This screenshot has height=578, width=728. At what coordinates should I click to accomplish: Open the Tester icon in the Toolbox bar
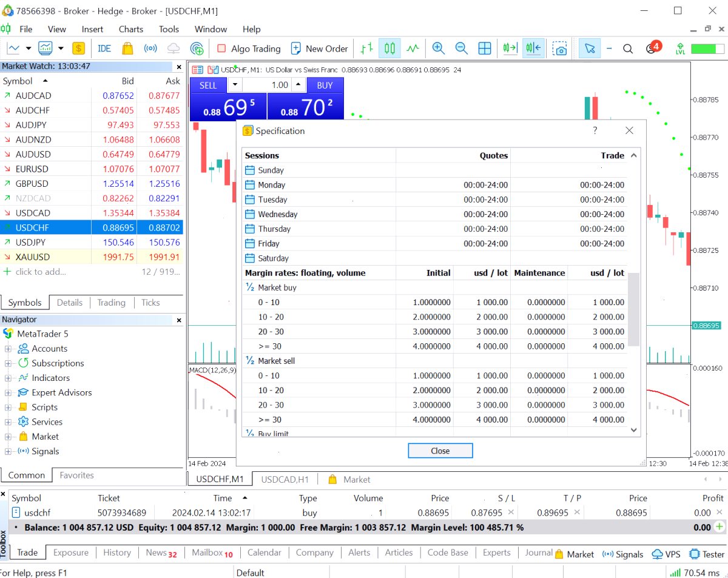706,554
